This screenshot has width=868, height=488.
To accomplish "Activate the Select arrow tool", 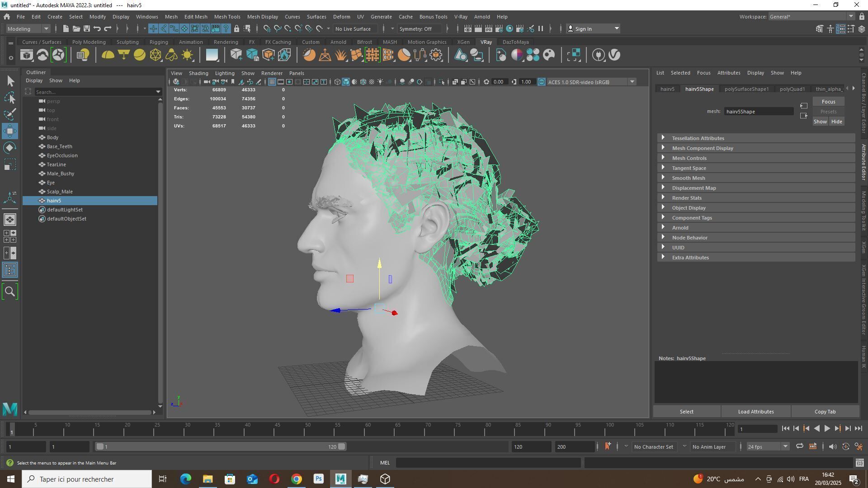I will pyautogui.click(x=10, y=81).
